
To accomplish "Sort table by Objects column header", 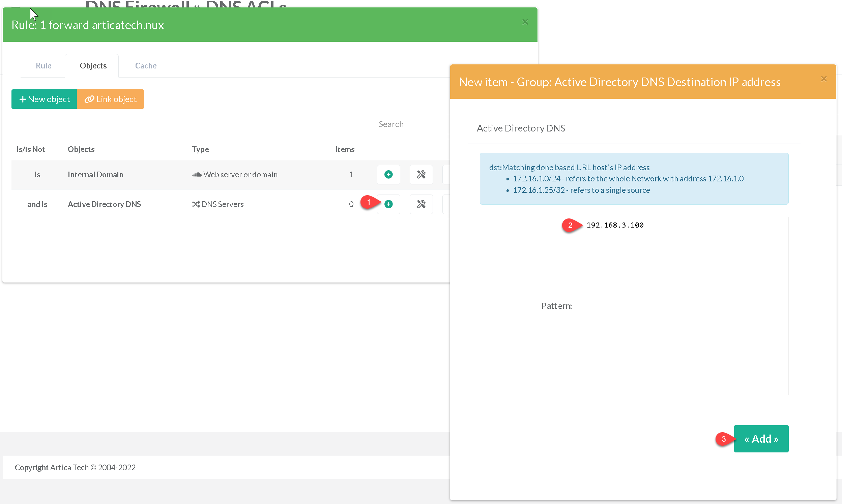I will 81,149.
